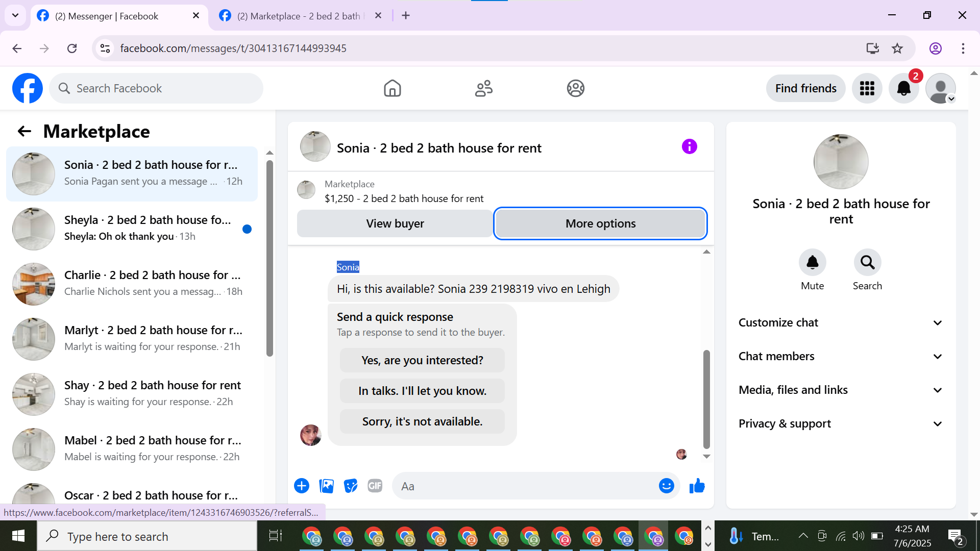Expand the Customize chat section

click(841, 322)
